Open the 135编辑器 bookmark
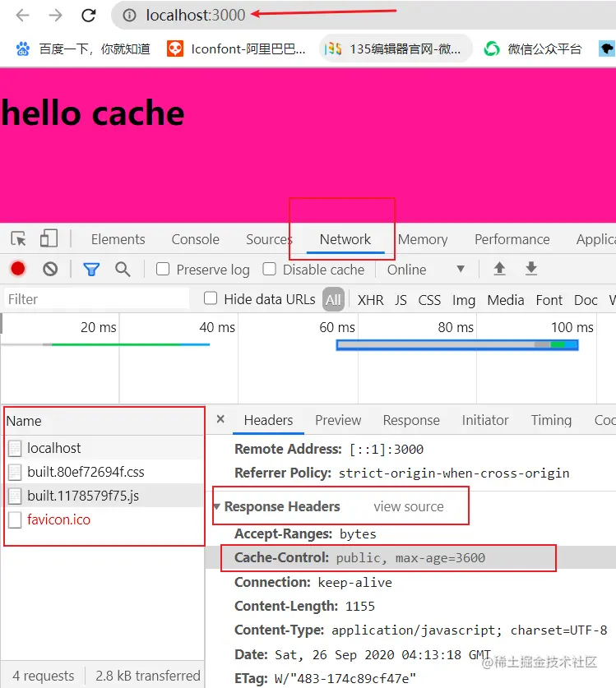 tap(395, 48)
